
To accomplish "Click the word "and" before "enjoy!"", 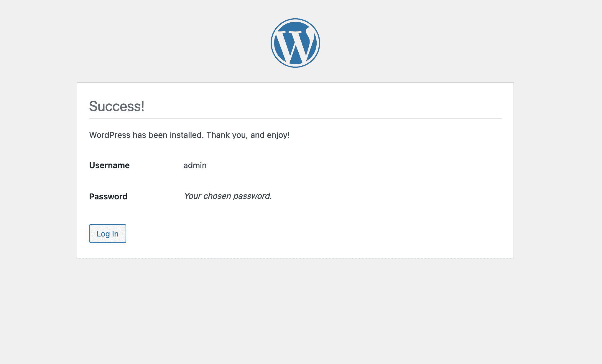I will (257, 135).
